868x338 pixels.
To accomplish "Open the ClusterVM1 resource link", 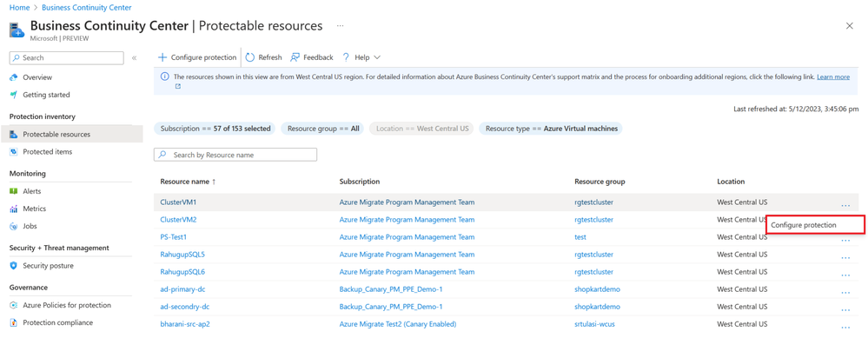I will coord(178,202).
